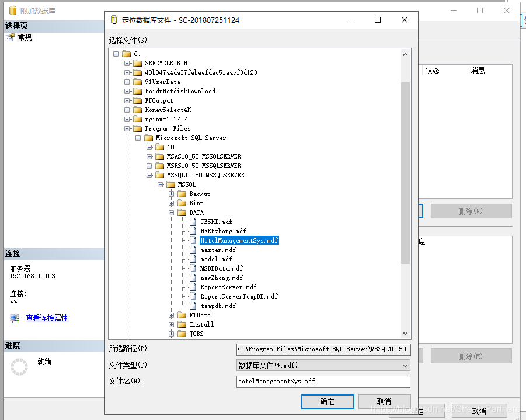526x420 pixels.
Task: Click the 取消 button in 附加数据库 window
Action: coord(479,411)
